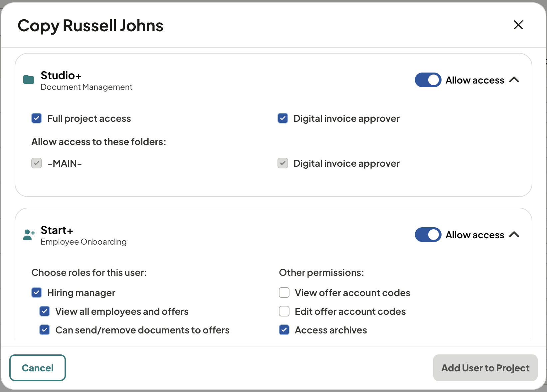Uncheck the upper Digital invoice approver checkbox
The image size is (547, 392).
(283, 118)
